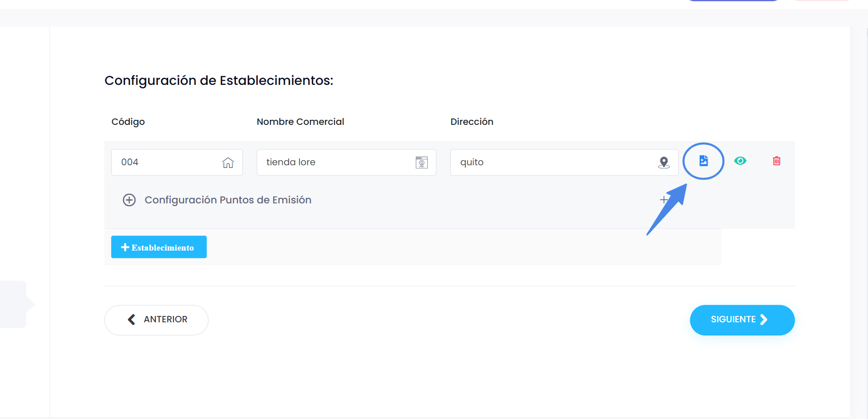Add a new Establecimiento
The image size is (868, 419).
[159, 247]
